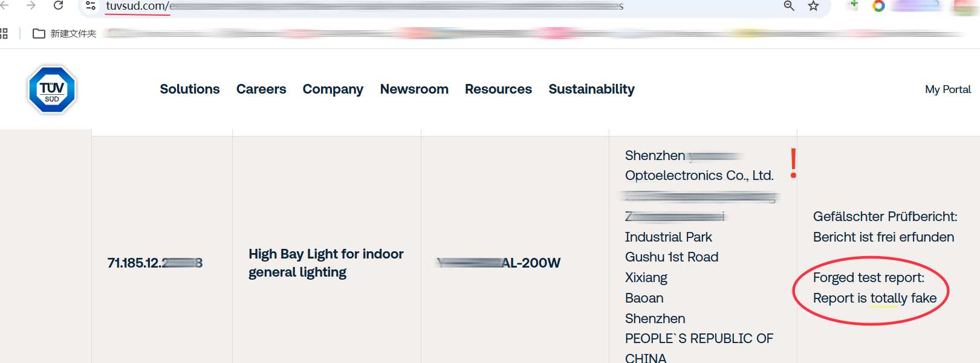Open the My Portal link
The width and height of the screenshot is (980, 363).
pos(947,89)
